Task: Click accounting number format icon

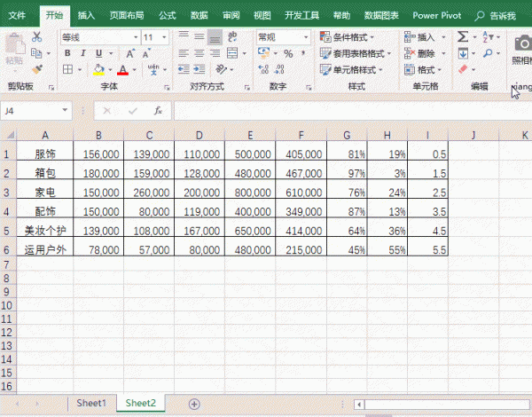Action: tap(263, 52)
